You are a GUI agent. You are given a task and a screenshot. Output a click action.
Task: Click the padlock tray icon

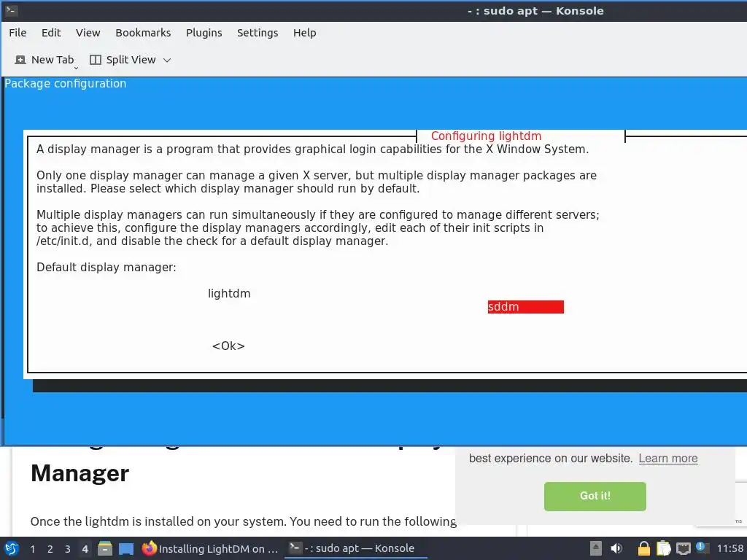(643, 548)
